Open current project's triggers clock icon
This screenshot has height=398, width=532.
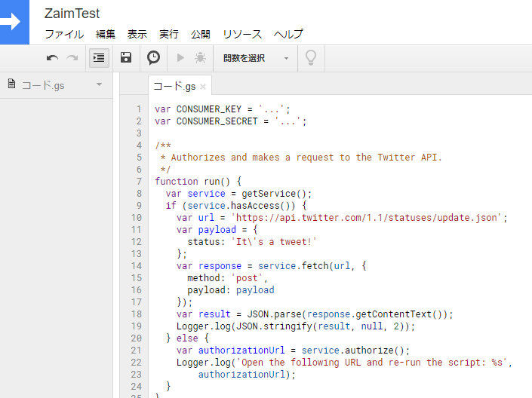click(x=153, y=57)
